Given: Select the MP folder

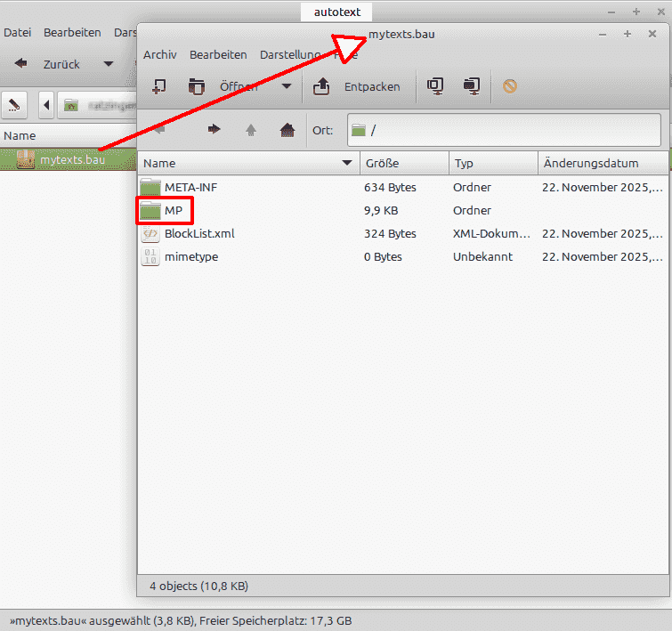Looking at the screenshot, I should point(174,211).
